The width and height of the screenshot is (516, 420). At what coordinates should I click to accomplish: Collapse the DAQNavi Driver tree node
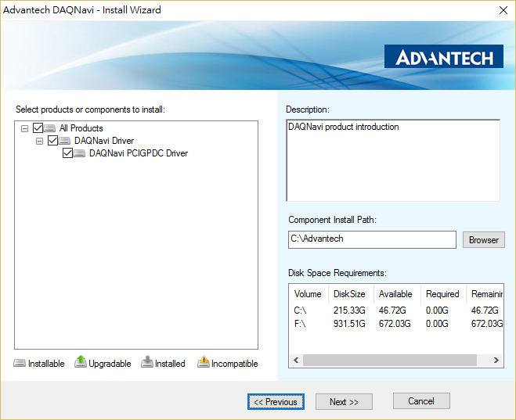point(39,141)
